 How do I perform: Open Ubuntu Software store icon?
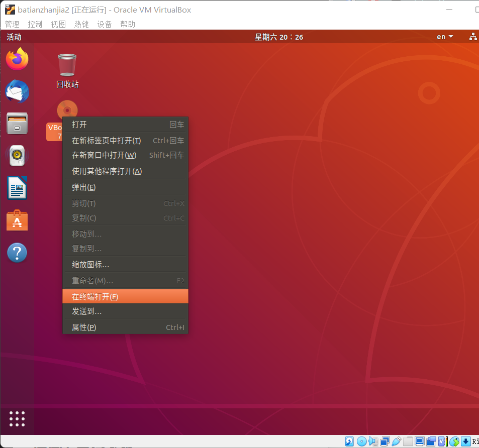point(17,220)
